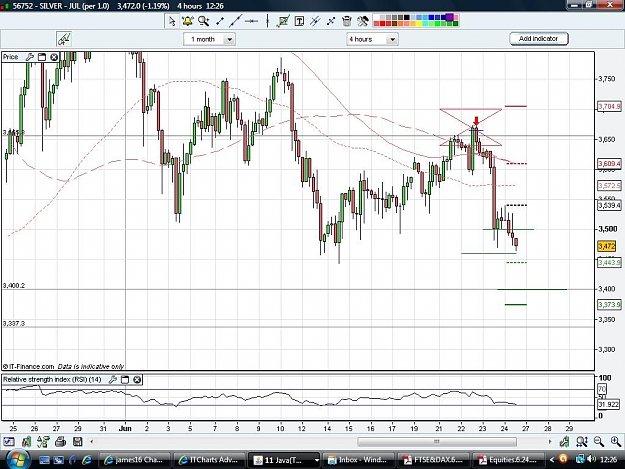Select the crossed dotted lines tool
625x469 pixels.
[331, 21]
